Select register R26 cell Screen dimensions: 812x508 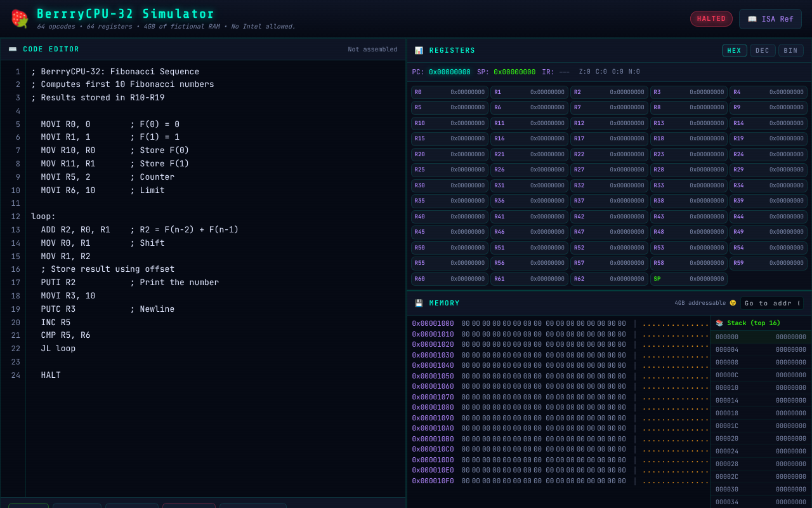click(x=529, y=170)
